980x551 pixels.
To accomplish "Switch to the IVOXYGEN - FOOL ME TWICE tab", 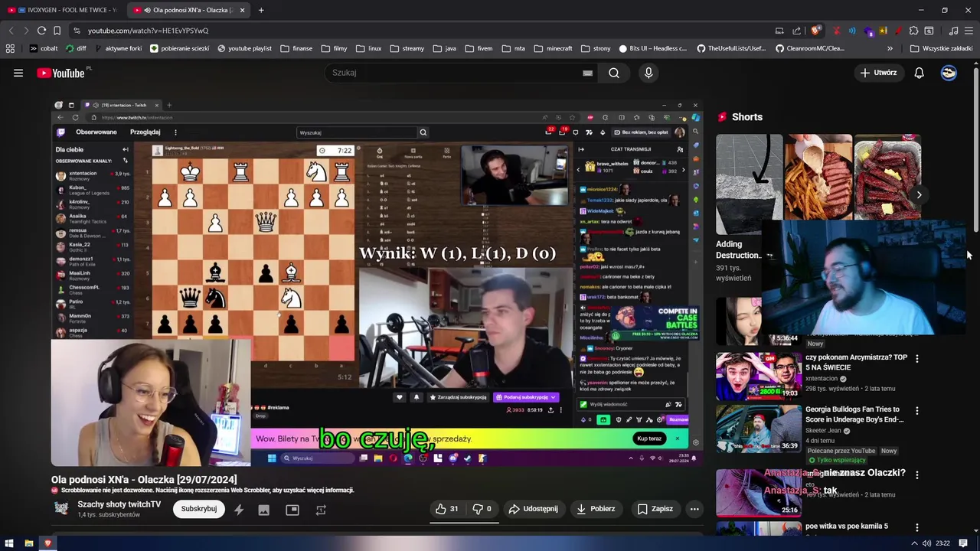I will click(62, 10).
